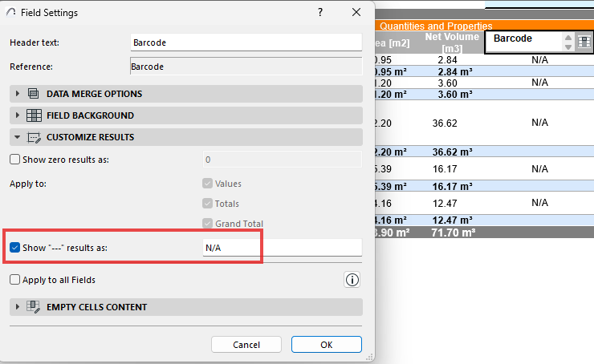
Task: Expand the Field Background panel arrow
Action: (18, 115)
